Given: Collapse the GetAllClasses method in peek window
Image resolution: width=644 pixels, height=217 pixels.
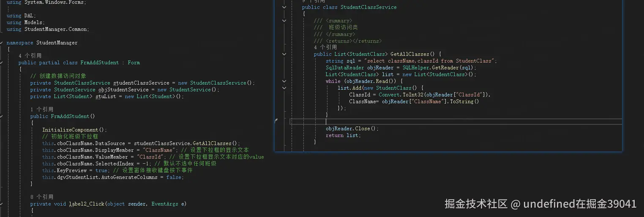Looking at the screenshot, I should click(x=284, y=54).
